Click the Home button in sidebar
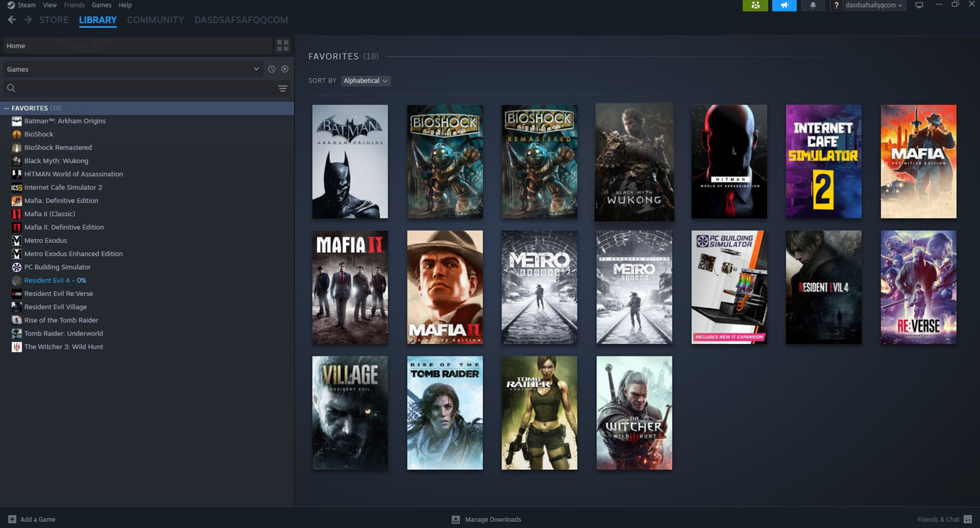980x528 pixels. click(138, 46)
